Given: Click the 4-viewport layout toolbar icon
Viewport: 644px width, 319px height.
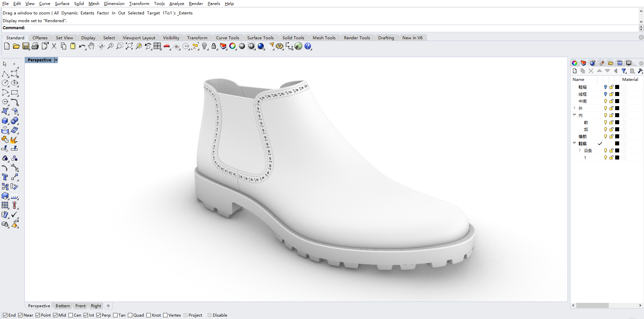Looking at the screenshot, I should click(x=157, y=46).
